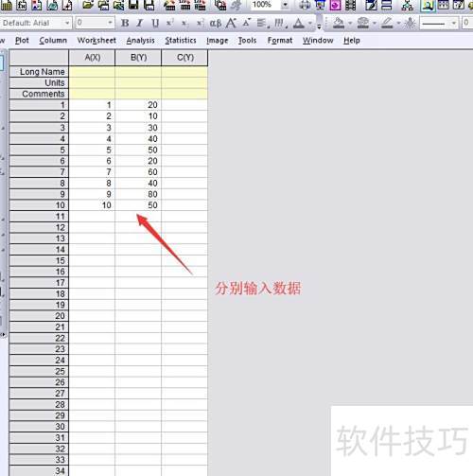Open the Tools menu
This screenshot has width=473, height=476.
pyautogui.click(x=247, y=41)
